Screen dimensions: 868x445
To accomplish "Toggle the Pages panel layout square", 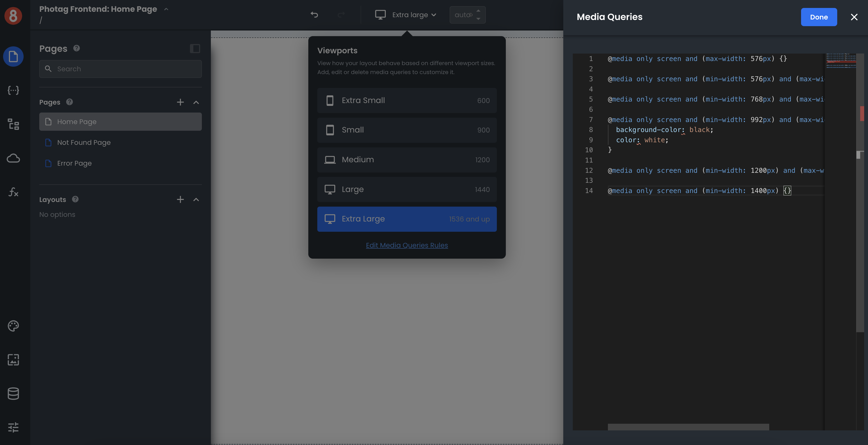I will pos(195,48).
